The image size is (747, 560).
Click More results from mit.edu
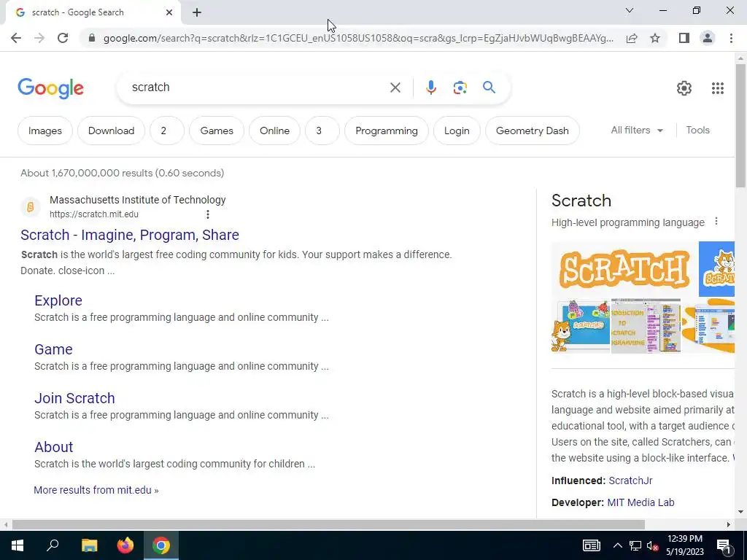[96, 490]
